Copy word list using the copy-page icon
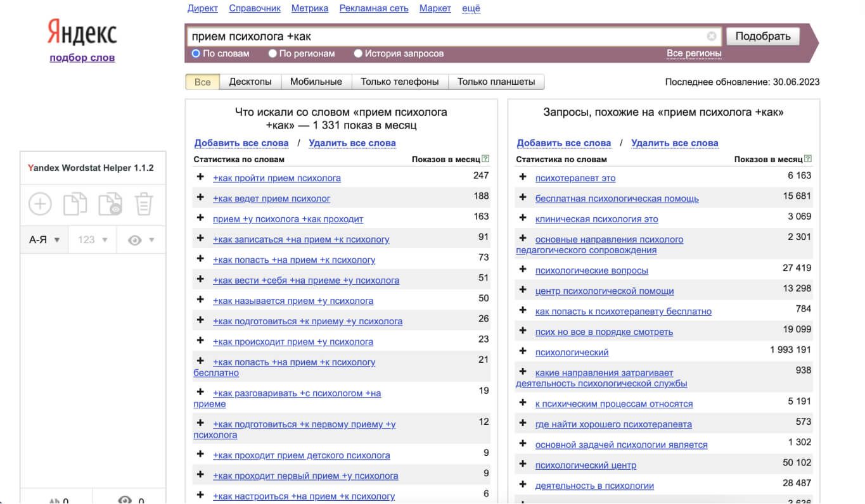The image size is (865, 504). coord(74,203)
